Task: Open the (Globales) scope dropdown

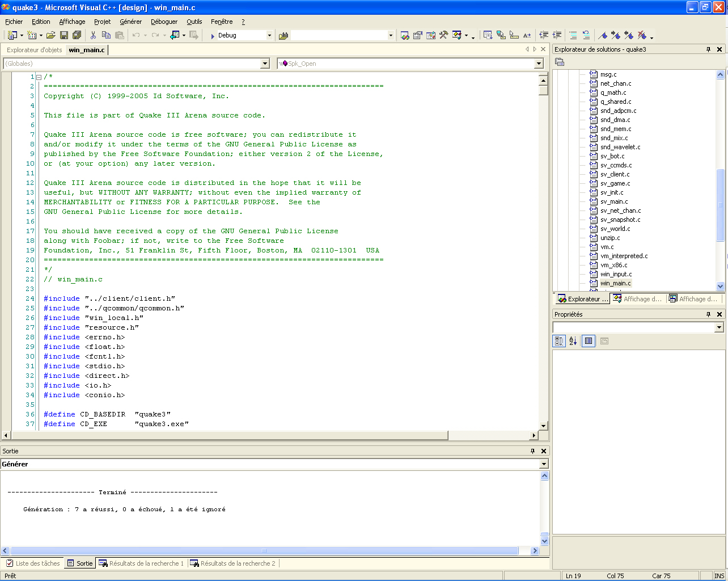Action: pos(265,64)
